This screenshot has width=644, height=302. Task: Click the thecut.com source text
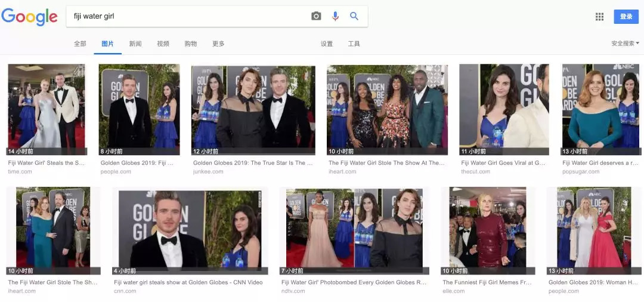coord(476,171)
